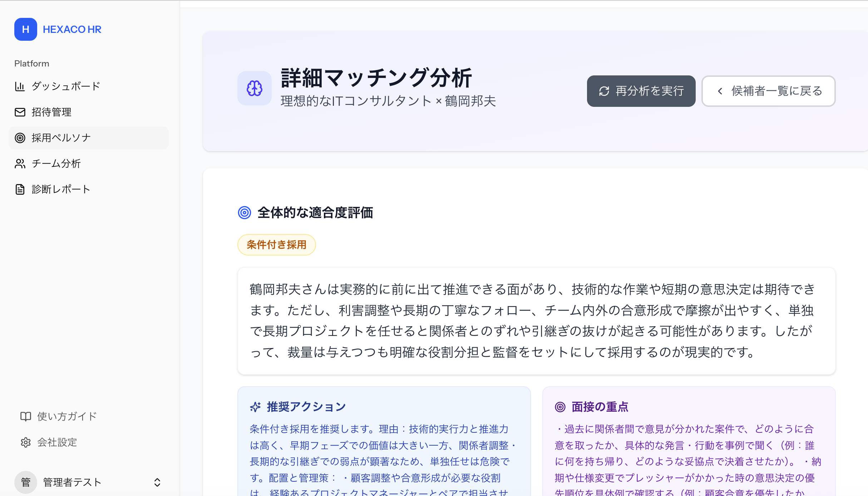Select the チーム分析 people icon
868x496 pixels.
pos(20,163)
